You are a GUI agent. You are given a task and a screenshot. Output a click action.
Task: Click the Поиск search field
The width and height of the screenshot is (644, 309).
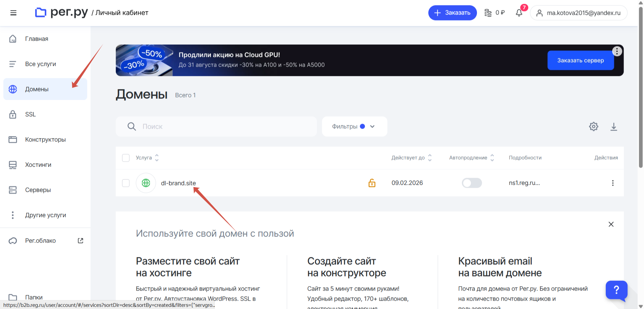tap(216, 127)
